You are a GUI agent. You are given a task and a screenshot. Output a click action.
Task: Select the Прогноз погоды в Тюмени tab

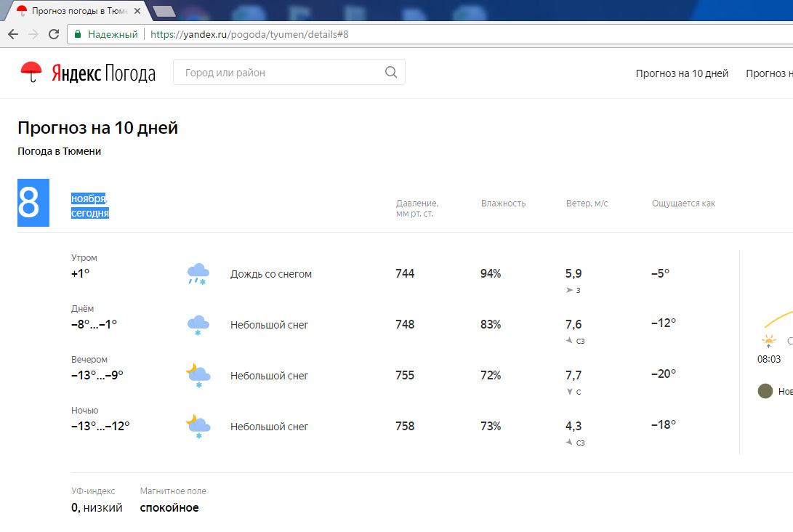click(x=80, y=11)
